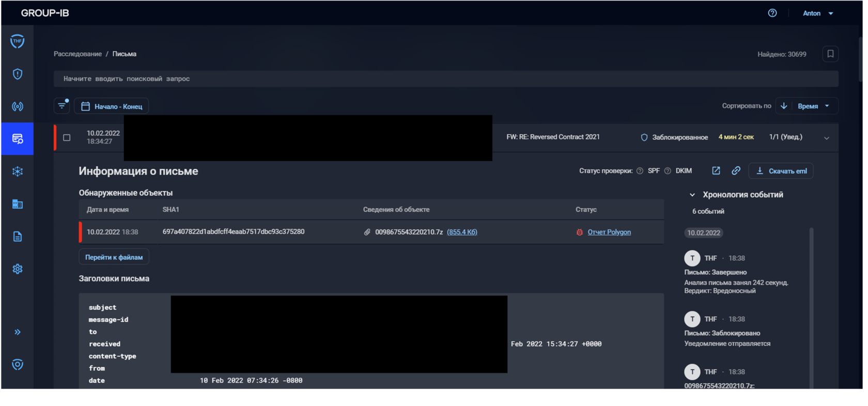The width and height of the screenshot is (868, 406).
Task: Open Время sort dropdown
Action: (x=814, y=106)
